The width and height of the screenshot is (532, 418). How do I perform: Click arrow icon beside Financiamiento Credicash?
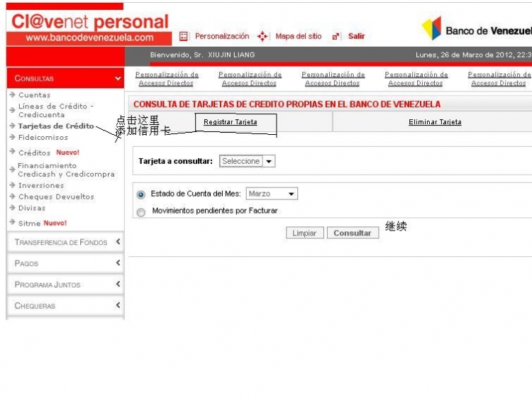(x=13, y=169)
